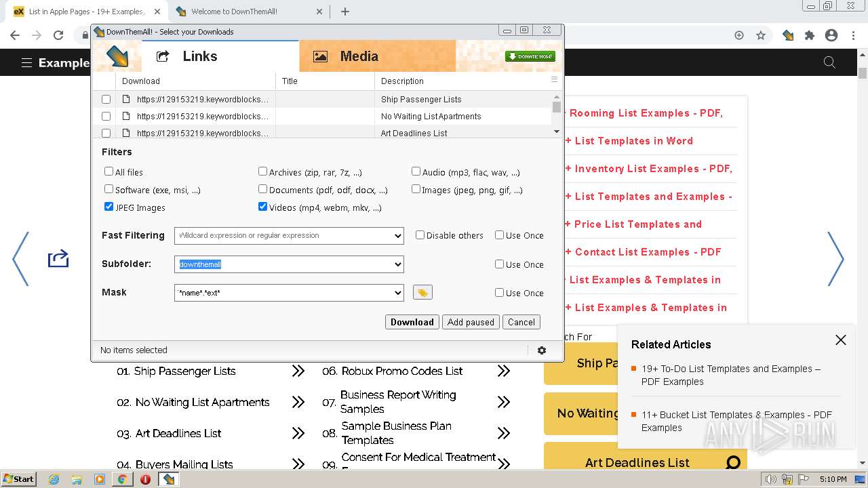Open the website hamburger menu icon

pyautogui.click(x=26, y=62)
